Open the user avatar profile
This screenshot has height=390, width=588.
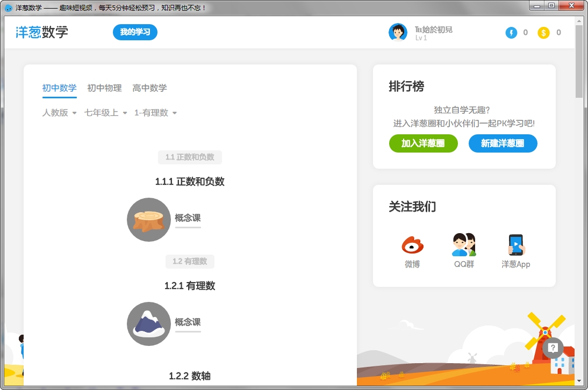pos(398,32)
